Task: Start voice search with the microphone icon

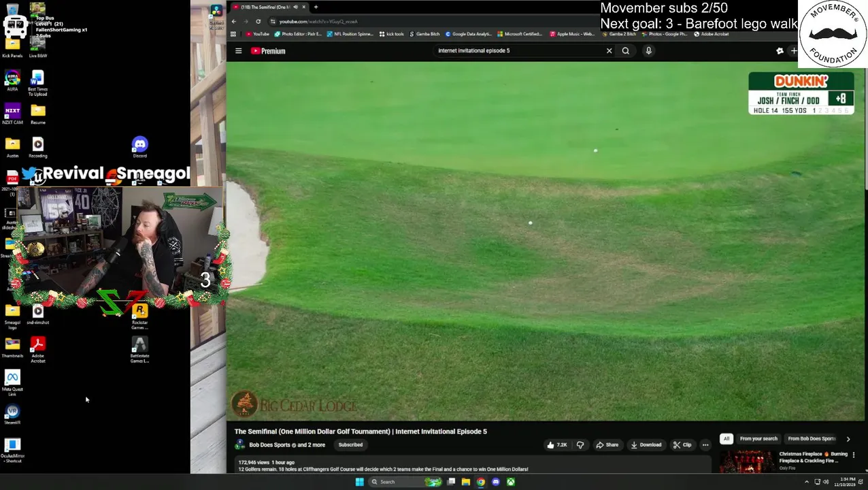Action: tap(649, 50)
